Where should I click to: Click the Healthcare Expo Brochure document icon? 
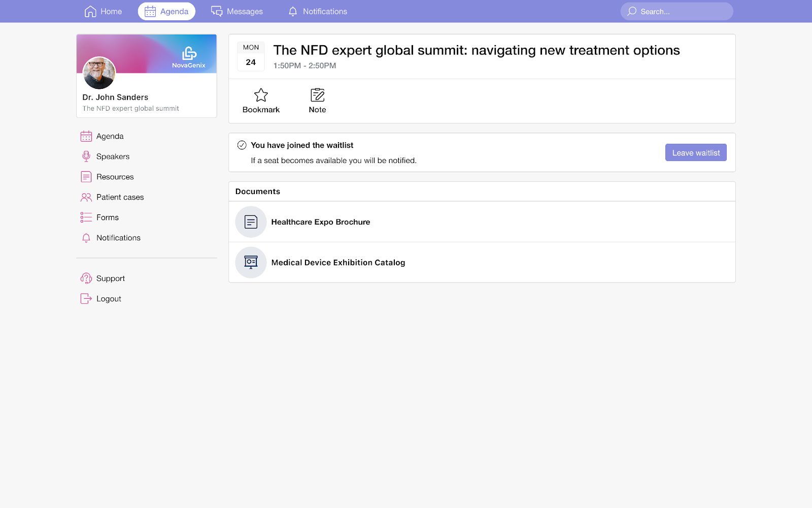pyautogui.click(x=251, y=222)
